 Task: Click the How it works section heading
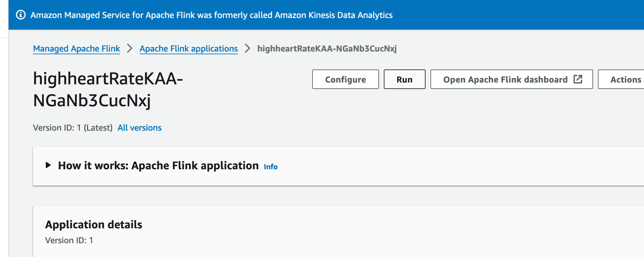point(158,166)
